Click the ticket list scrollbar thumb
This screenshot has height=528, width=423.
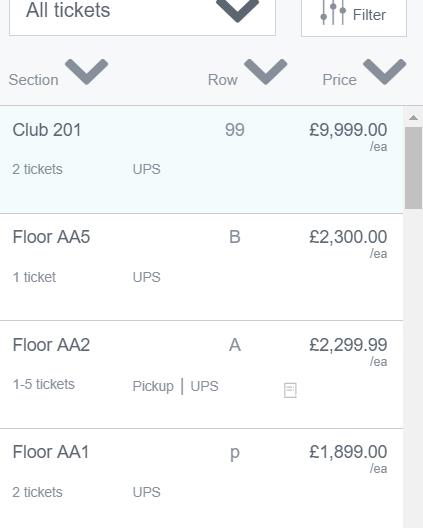(413, 168)
